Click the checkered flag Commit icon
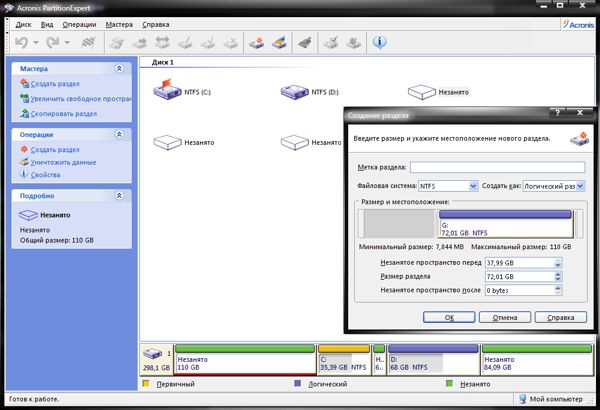 tap(88, 42)
